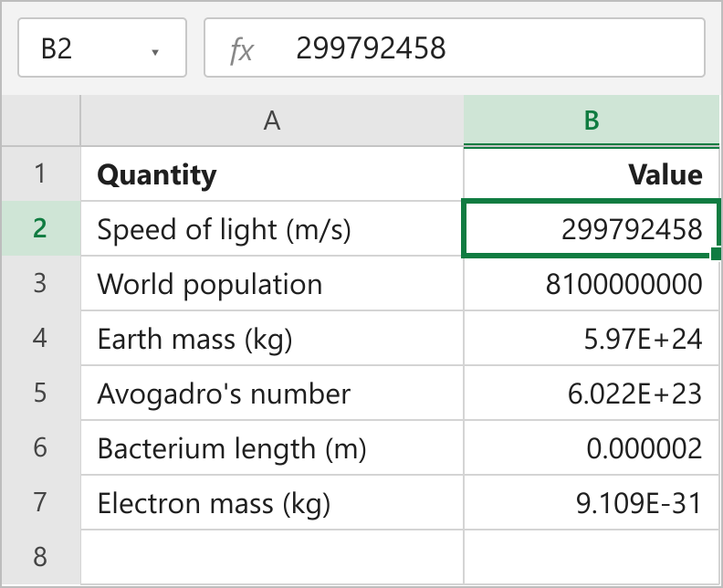Click the 'Quantity' header cell
This screenshot has height=588, width=723.
click(272, 173)
